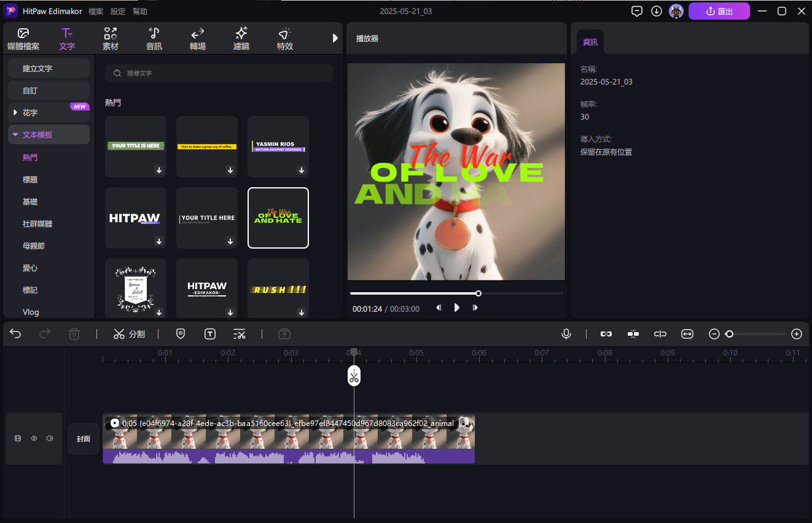The width and height of the screenshot is (812, 523).
Task: Open the 設定 menu
Action: (x=118, y=11)
